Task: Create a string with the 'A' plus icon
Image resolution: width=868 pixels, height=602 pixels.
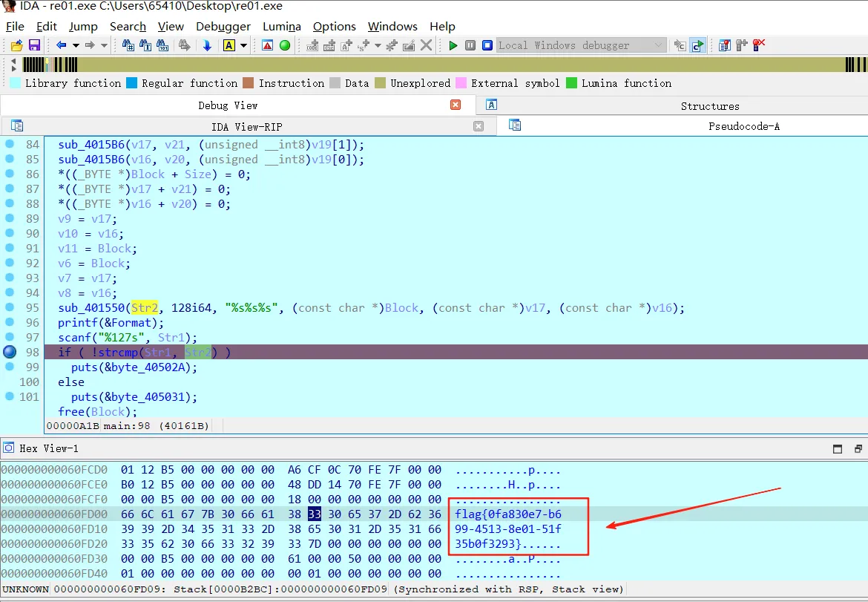Action: [x=346, y=45]
